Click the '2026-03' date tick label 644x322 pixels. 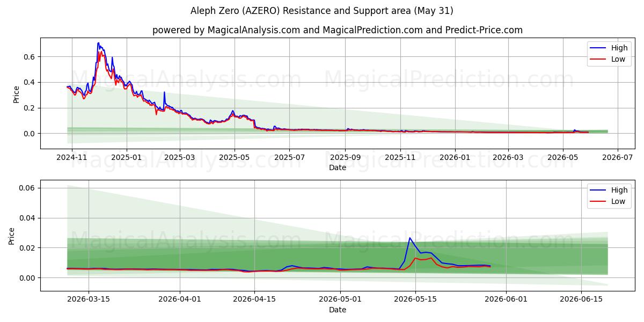pyautogui.click(x=508, y=157)
